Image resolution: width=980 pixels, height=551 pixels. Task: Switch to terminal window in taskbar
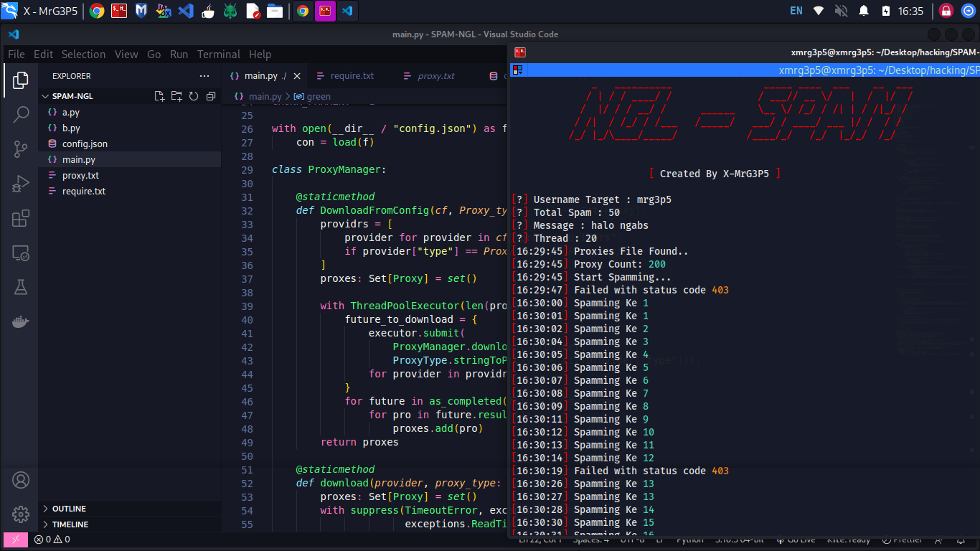click(x=325, y=11)
